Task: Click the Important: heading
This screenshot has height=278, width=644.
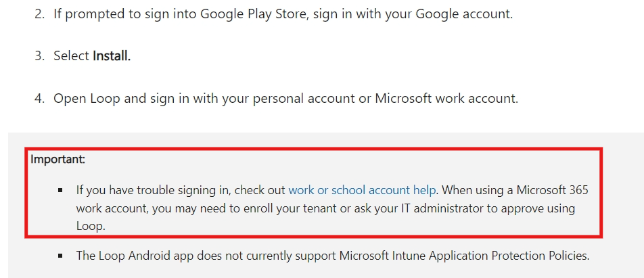Action: (57, 160)
